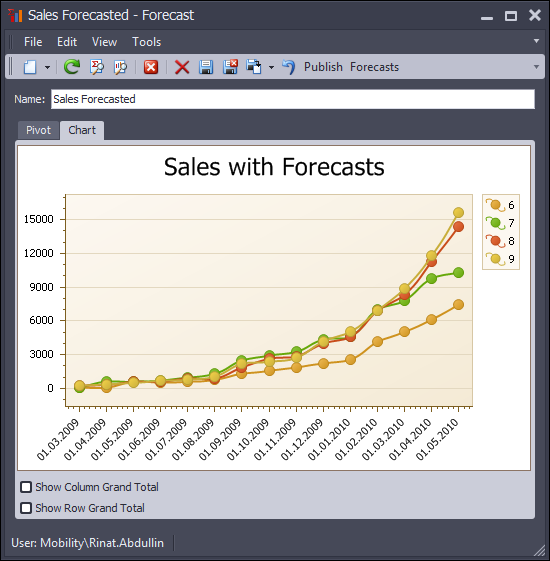Enable Show Row Grand Total checkbox

coord(26,508)
